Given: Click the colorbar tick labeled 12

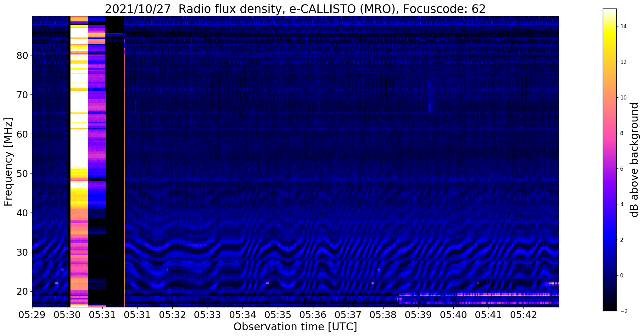Looking at the screenshot, I should click(623, 62).
